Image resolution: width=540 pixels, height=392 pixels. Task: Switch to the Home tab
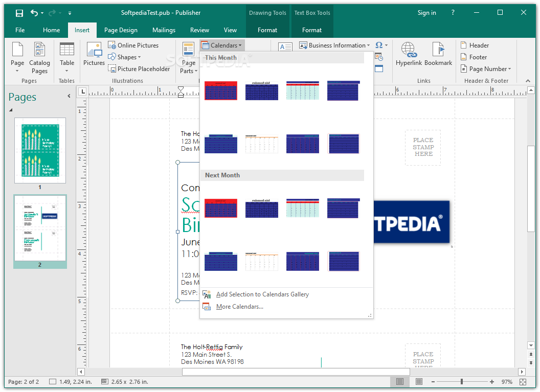point(51,30)
